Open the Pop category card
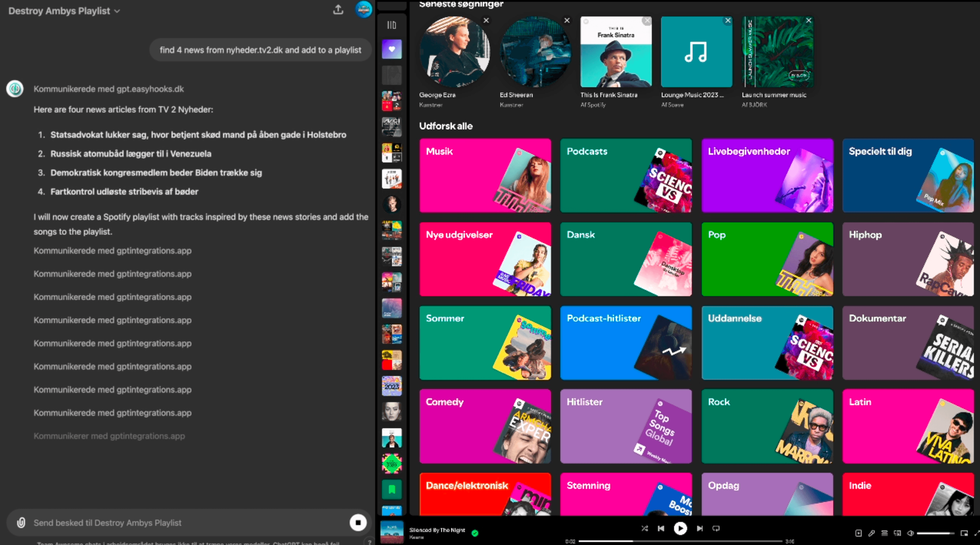The height and width of the screenshot is (545, 980). 767,259
